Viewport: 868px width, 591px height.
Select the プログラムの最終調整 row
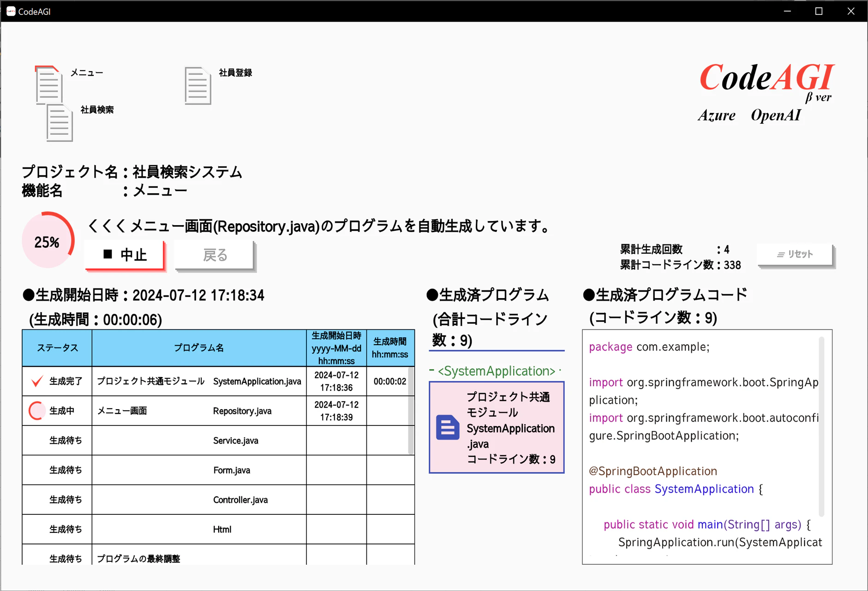pyautogui.click(x=218, y=555)
